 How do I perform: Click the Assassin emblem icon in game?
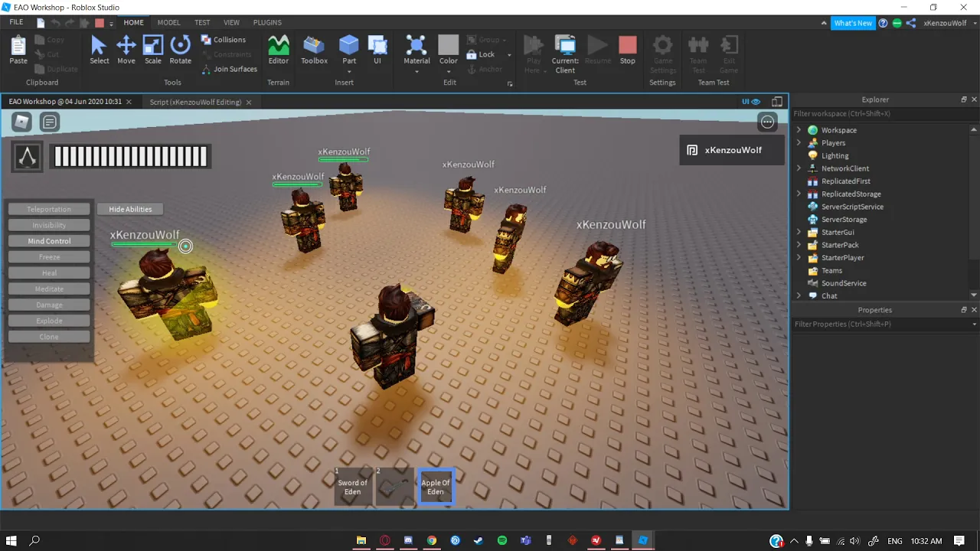coord(28,156)
